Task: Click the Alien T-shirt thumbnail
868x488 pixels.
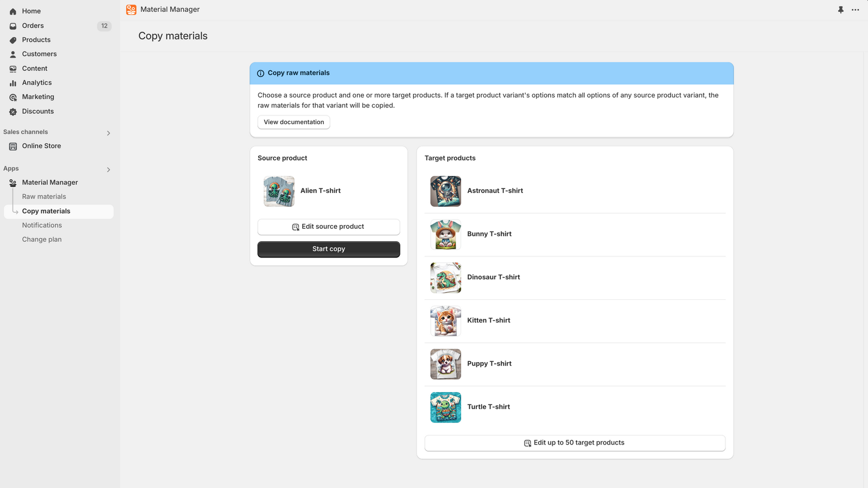Action: (278, 191)
